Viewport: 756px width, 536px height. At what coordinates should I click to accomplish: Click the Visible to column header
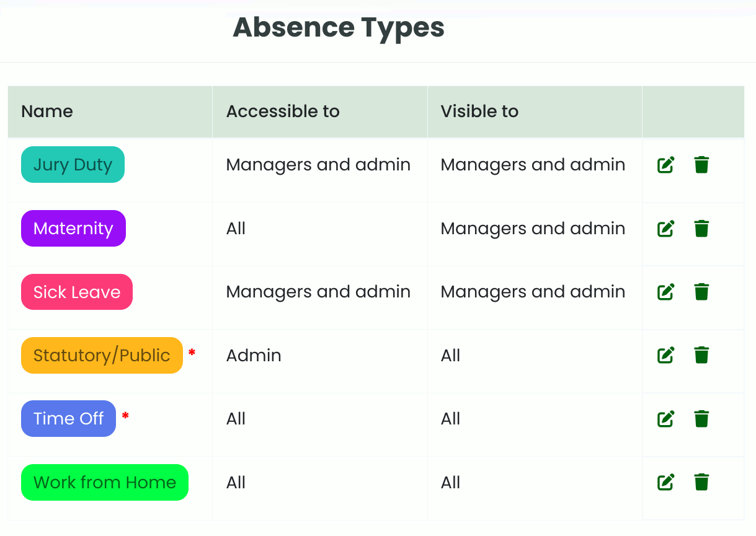click(x=479, y=112)
